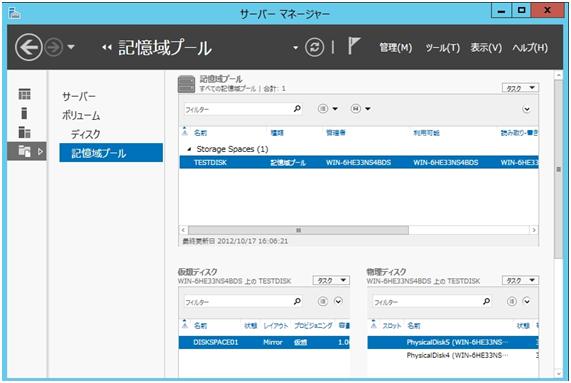This screenshot has width=571, height=383.
Task: Refresh Server Manager with the refresh icon
Action: tap(314, 47)
